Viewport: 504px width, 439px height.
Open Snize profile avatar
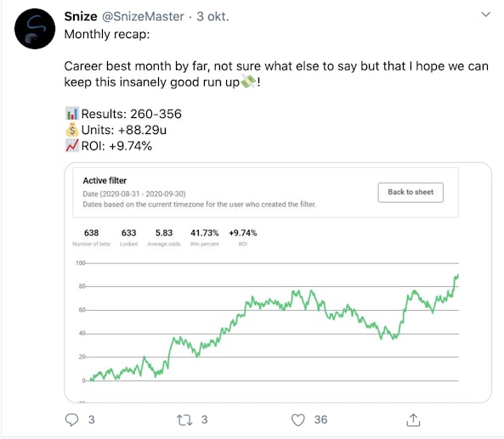[x=35, y=29]
